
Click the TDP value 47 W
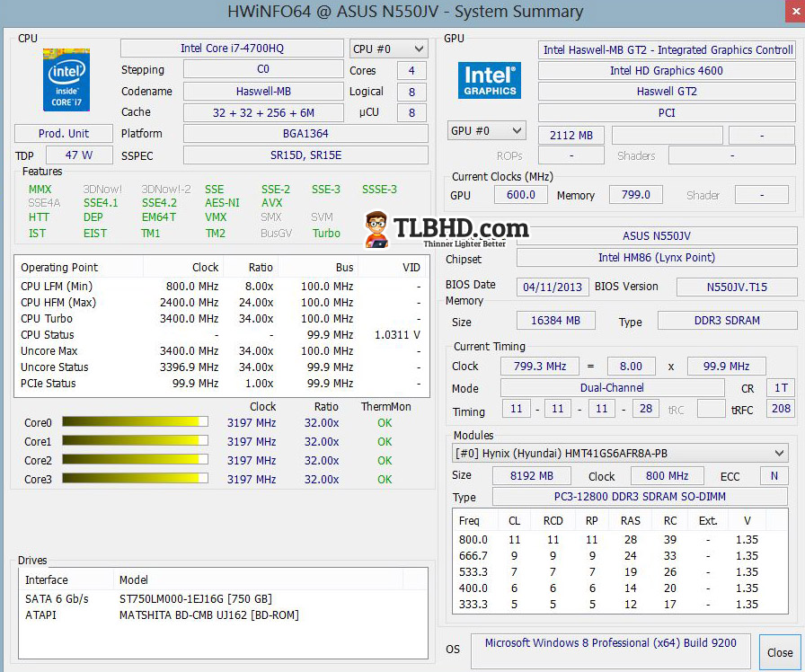pos(79,155)
